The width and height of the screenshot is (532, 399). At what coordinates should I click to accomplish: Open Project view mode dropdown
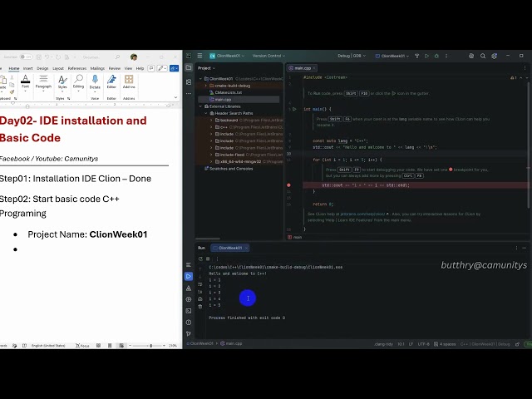206,68
